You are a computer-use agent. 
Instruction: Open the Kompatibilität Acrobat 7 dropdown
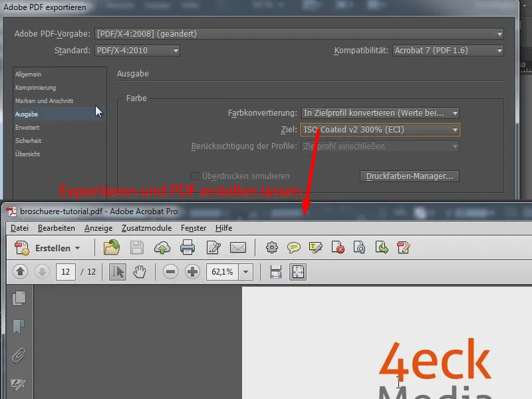tap(448, 51)
